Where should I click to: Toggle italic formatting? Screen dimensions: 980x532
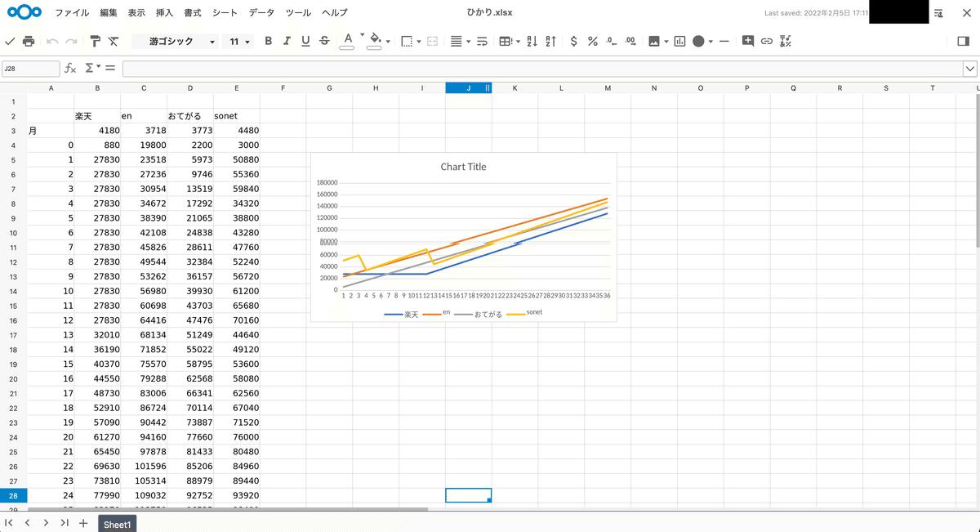[x=287, y=41]
